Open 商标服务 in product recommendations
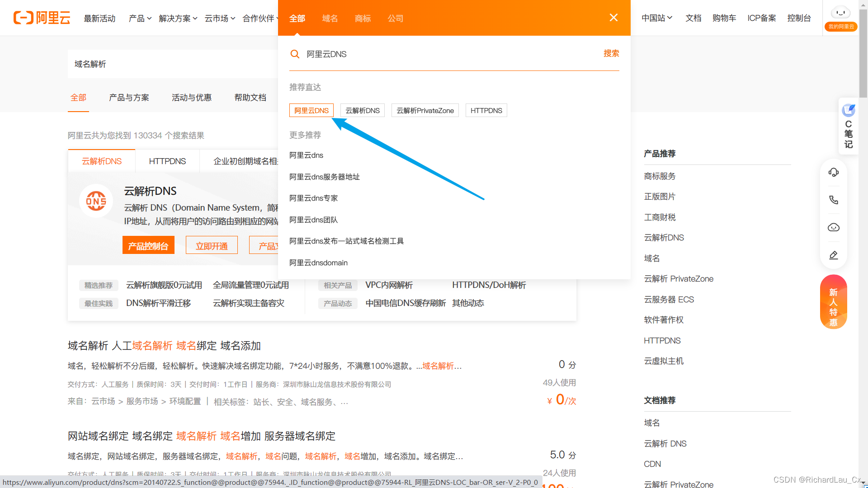 pos(660,176)
